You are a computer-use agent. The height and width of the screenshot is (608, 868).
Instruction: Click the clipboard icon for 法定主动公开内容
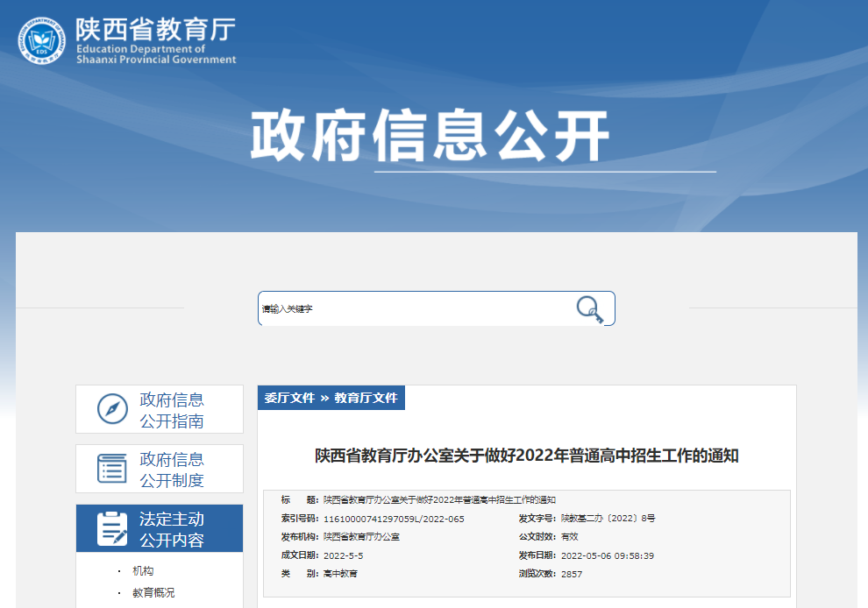[x=112, y=529]
